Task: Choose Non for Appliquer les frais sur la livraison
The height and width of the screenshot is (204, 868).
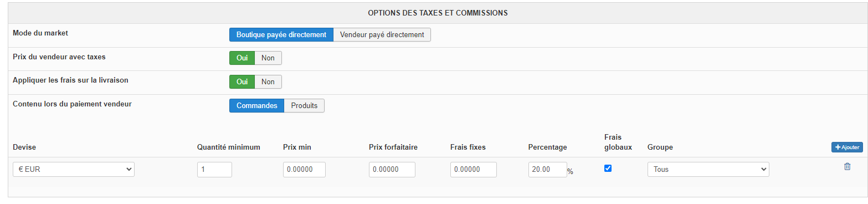Action: [268, 81]
